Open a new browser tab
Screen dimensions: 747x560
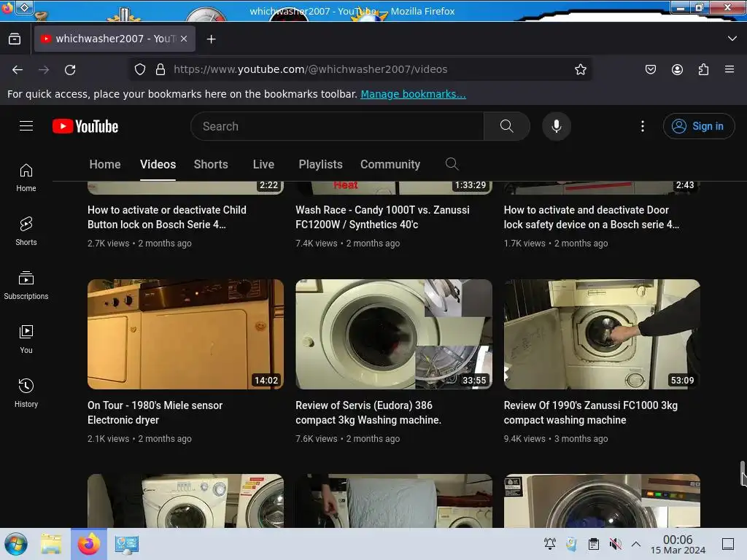(211, 39)
